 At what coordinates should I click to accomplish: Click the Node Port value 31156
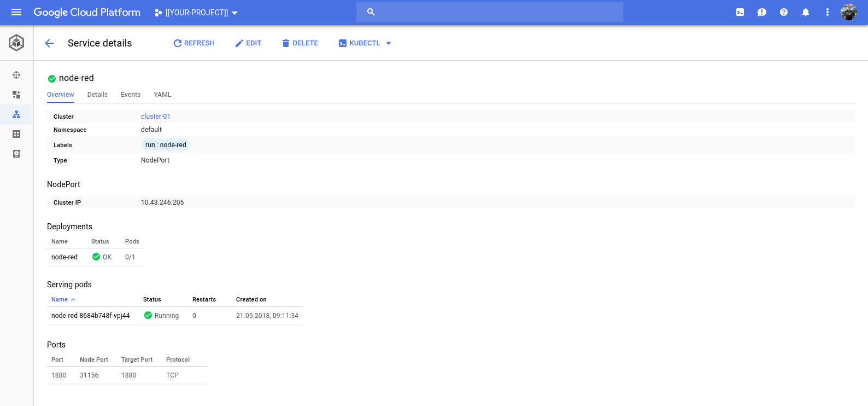(89, 375)
